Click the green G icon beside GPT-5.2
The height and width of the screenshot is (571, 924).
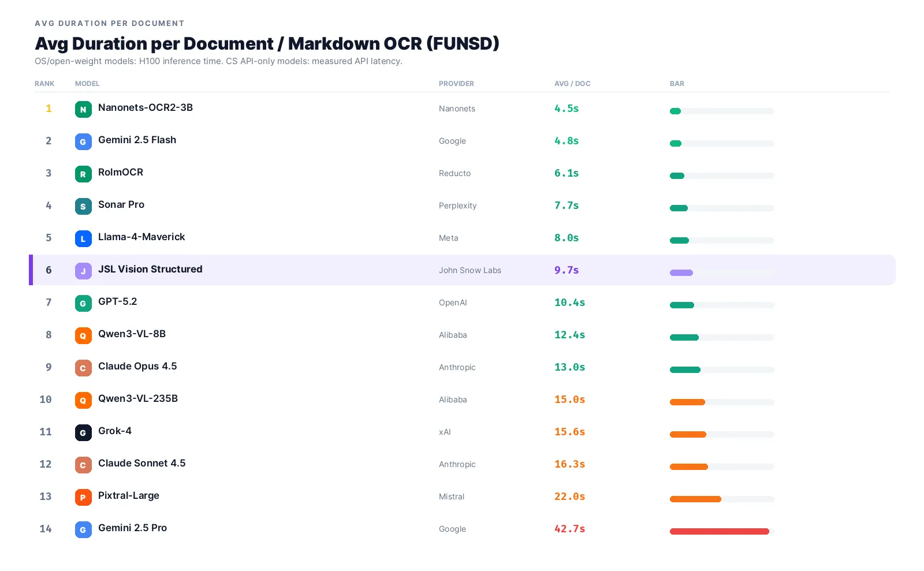83,303
